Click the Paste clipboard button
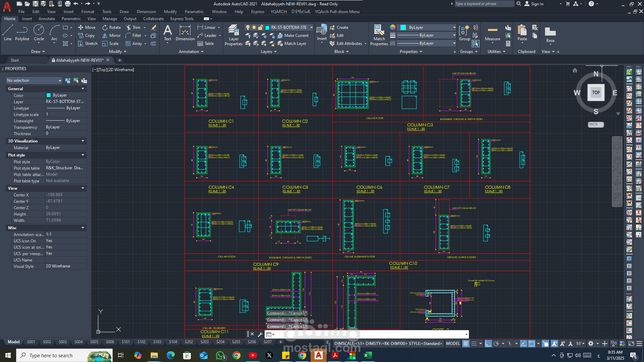 pyautogui.click(x=522, y=33)
